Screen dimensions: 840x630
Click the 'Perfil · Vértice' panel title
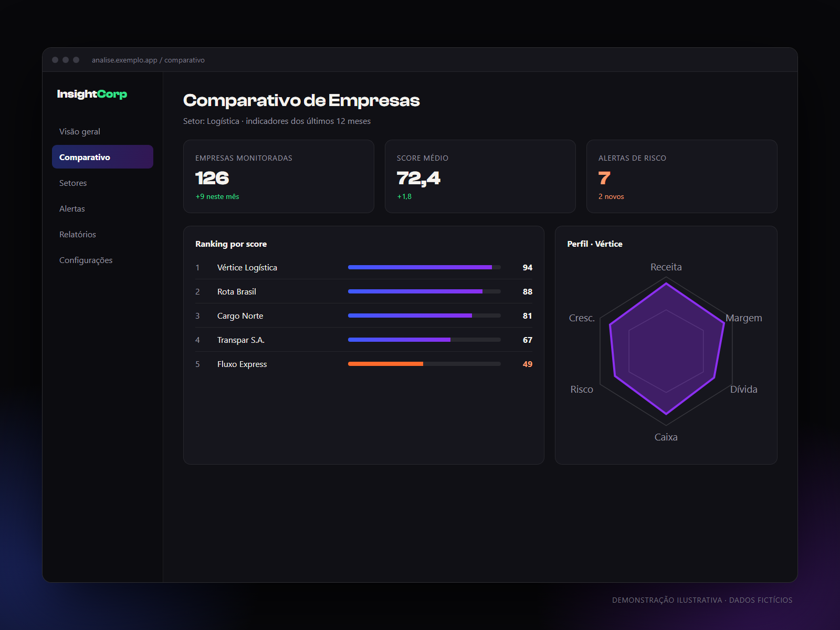pyautogui.click(x=595, y=244)
